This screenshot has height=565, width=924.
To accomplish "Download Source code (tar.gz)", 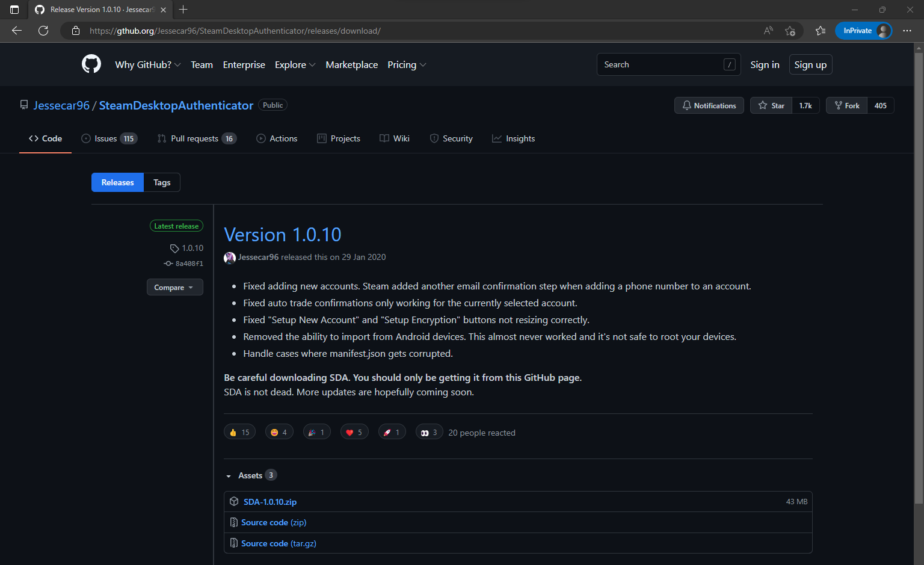I will coord(279,543).
